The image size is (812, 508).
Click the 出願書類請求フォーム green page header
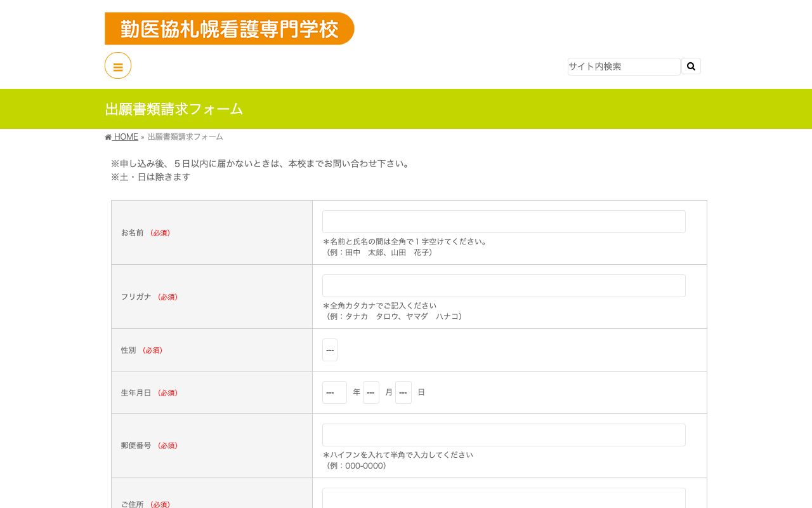click(x=174, y=109)
